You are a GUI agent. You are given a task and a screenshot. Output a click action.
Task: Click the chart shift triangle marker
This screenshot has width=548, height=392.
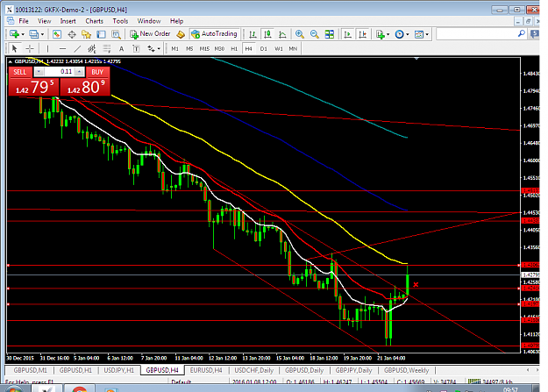(416, 59)
